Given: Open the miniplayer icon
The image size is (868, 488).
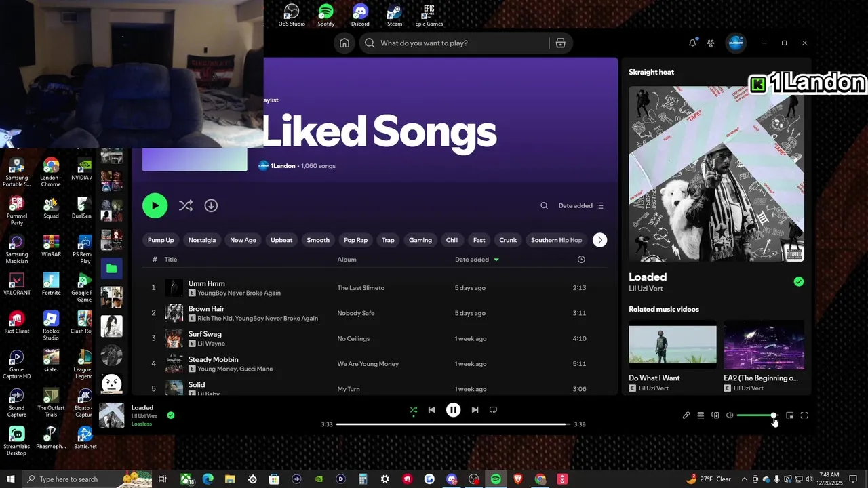Looking at the screenshot, I should [789, 415].
